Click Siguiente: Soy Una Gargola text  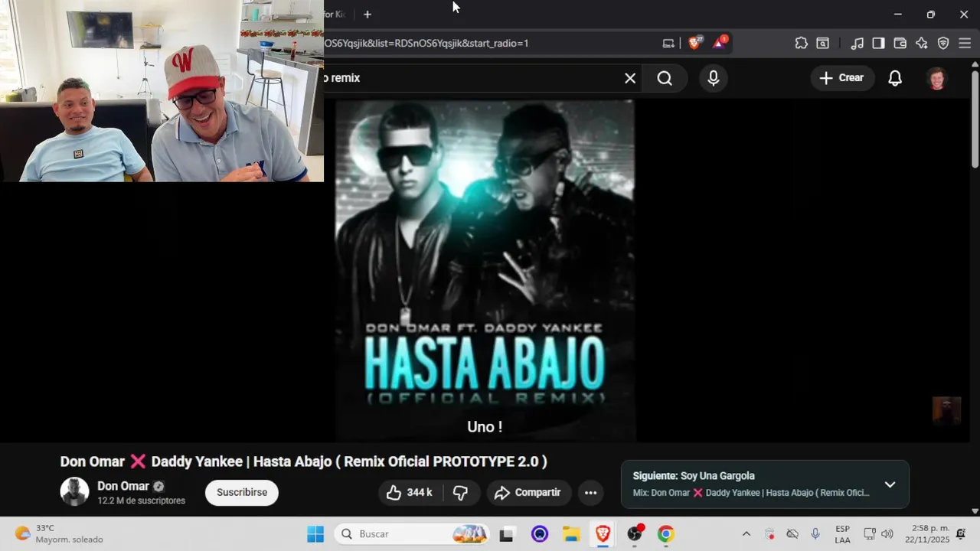point(694,476)
